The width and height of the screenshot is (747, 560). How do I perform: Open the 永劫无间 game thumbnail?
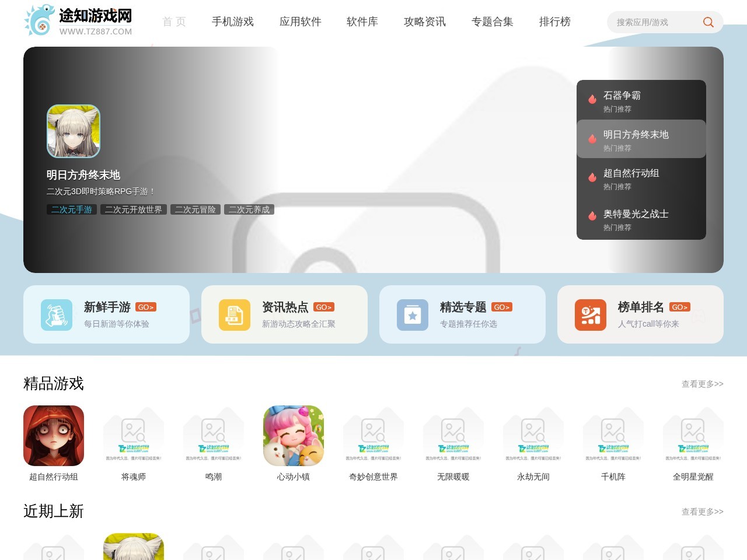533,436
